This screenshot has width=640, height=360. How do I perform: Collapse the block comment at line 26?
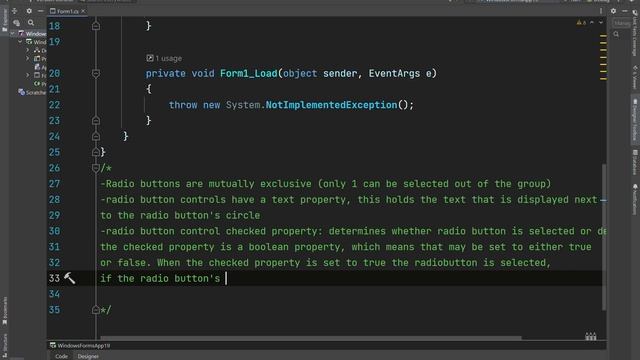[96, 168]
